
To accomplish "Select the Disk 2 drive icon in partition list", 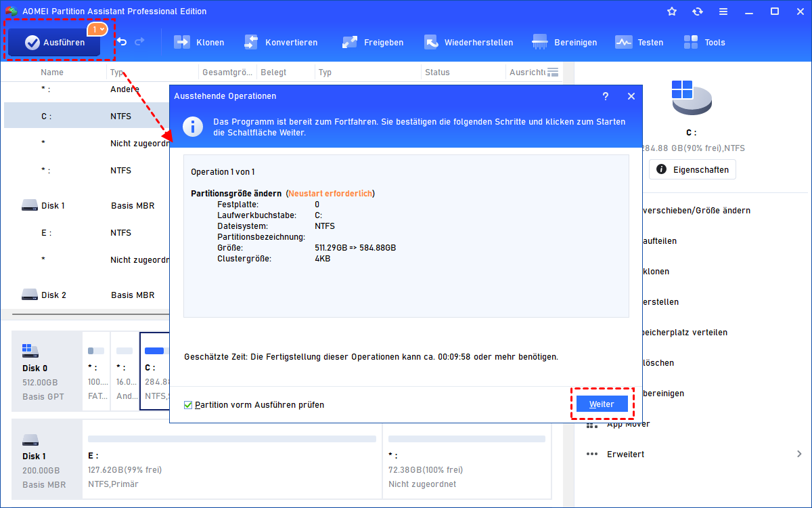I will (30, 295).
